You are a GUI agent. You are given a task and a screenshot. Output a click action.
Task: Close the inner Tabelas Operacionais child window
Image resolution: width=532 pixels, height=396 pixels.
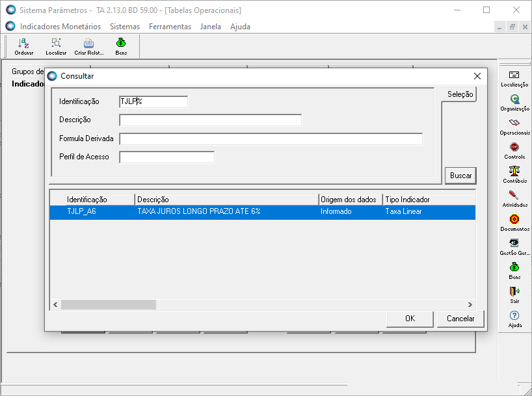pyautogui.click(x=525, y=27)
